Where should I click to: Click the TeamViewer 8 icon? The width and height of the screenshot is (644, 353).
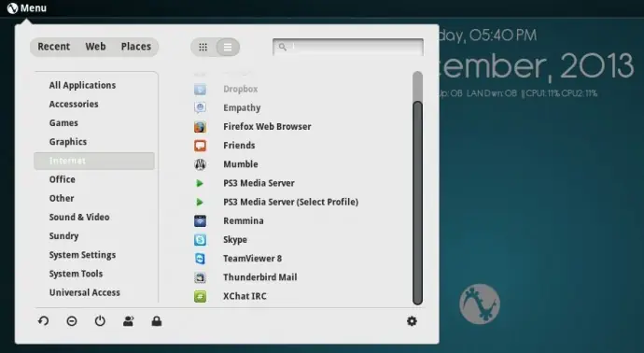[200, 259]
